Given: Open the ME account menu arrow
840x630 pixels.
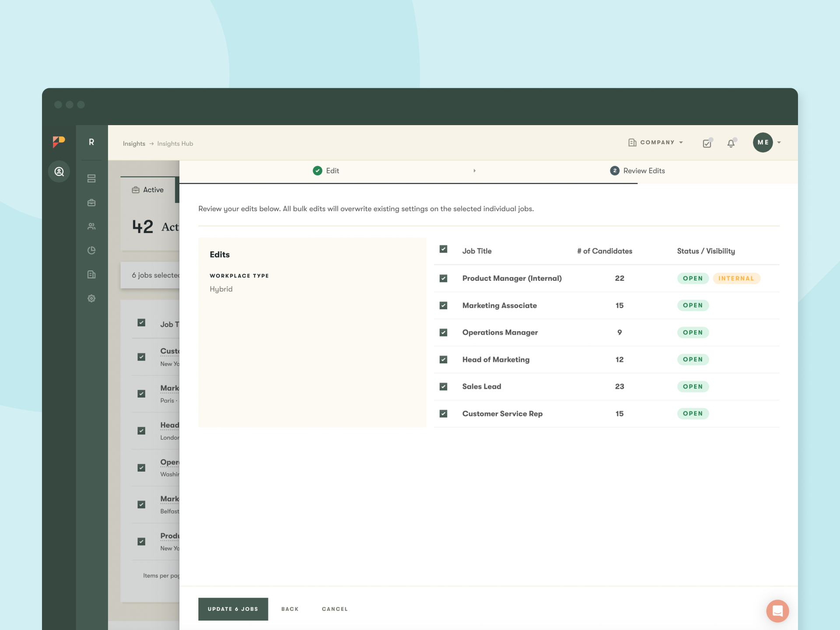Looking at the screenshot, I should (779, 143).
